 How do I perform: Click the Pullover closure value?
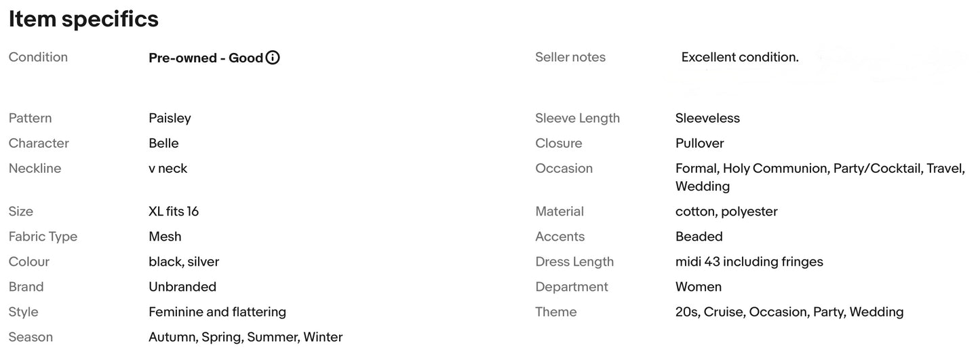point(699,143)
